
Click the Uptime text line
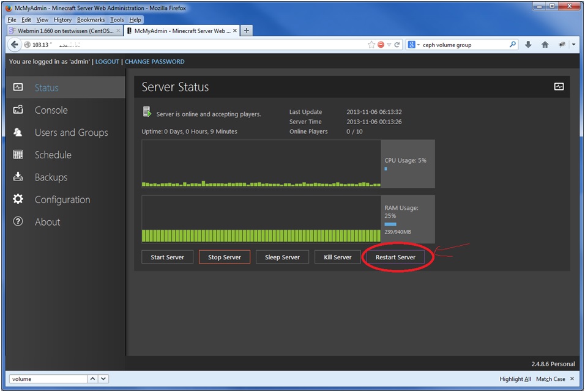189,131
